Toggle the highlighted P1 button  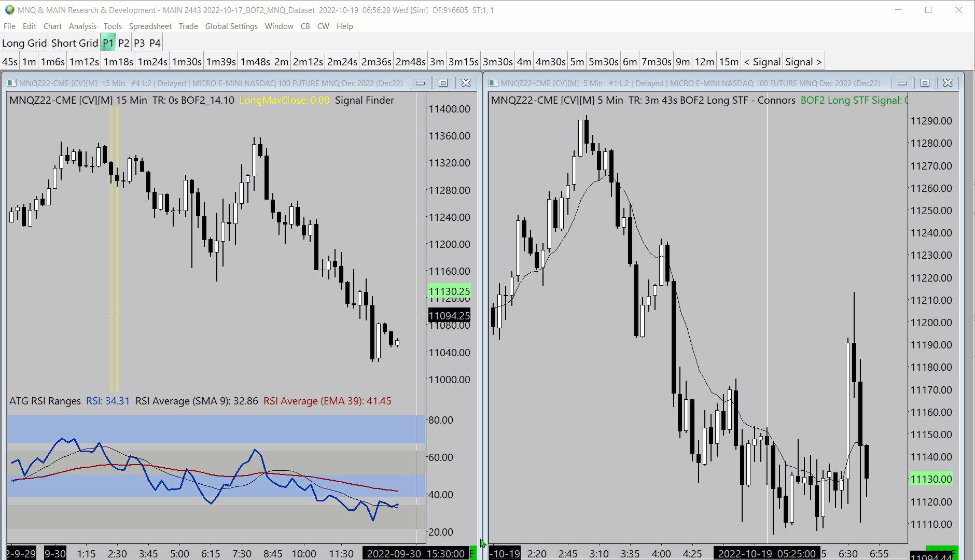tap(108, 43)
